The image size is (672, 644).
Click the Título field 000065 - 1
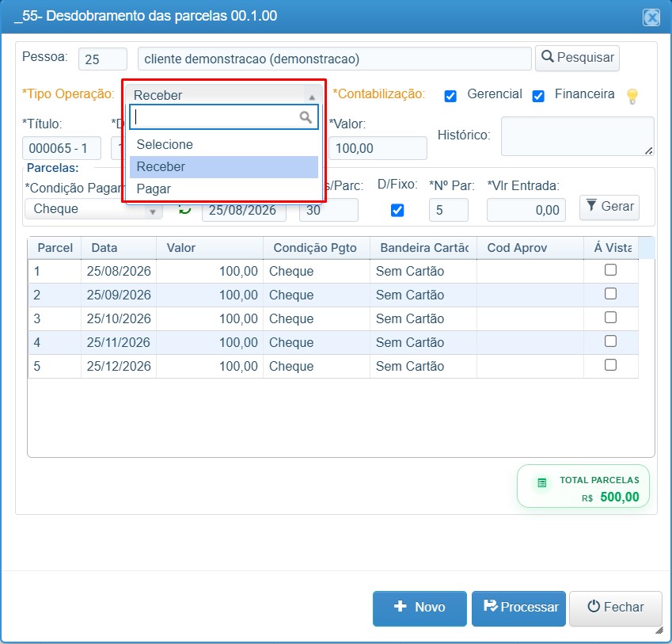(62, 148)
